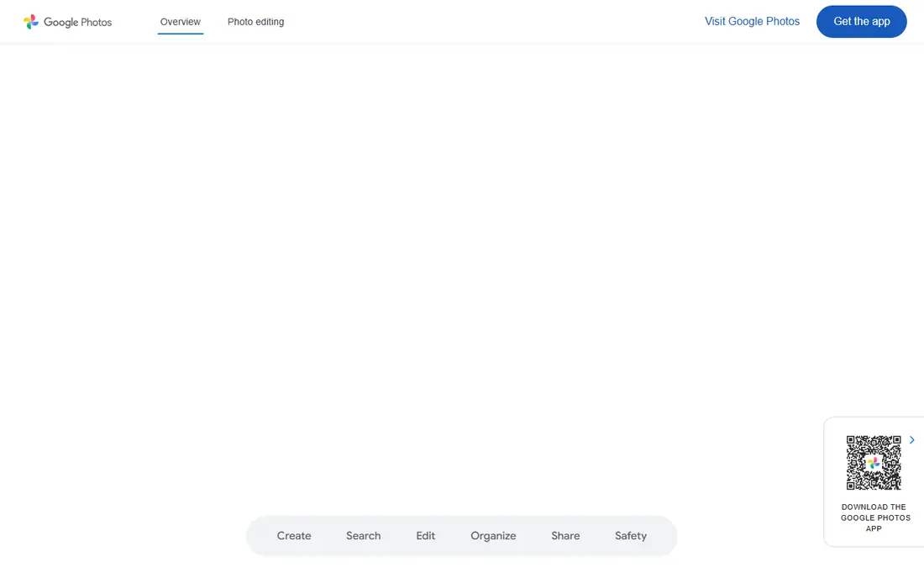Click the Get the app button
This screenshot has width=924, height=578.
[862, 21]
